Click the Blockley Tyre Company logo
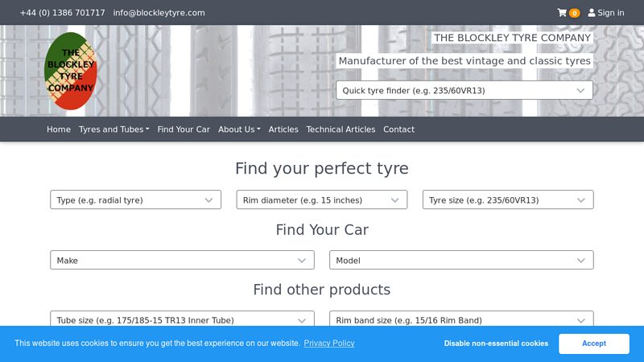The image size is (644, 362). tap(71, 71)
